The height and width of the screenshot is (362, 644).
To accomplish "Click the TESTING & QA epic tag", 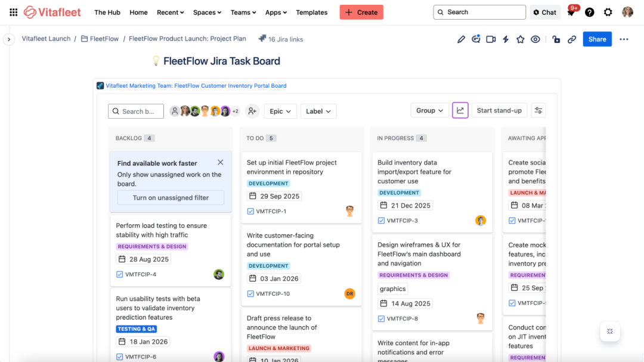I will [x=137, y=329].
